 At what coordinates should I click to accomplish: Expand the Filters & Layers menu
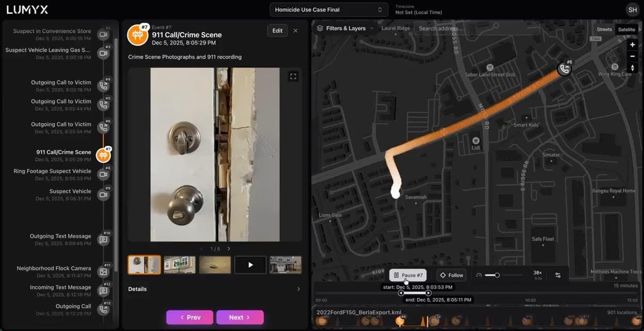[344, 28]
